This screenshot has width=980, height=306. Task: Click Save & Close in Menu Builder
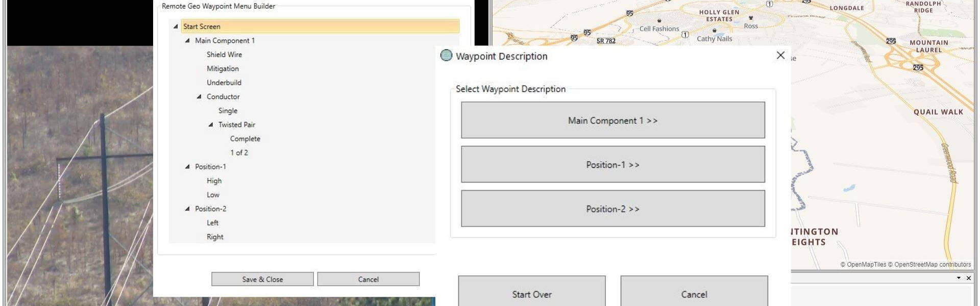(x=262, y=279)
